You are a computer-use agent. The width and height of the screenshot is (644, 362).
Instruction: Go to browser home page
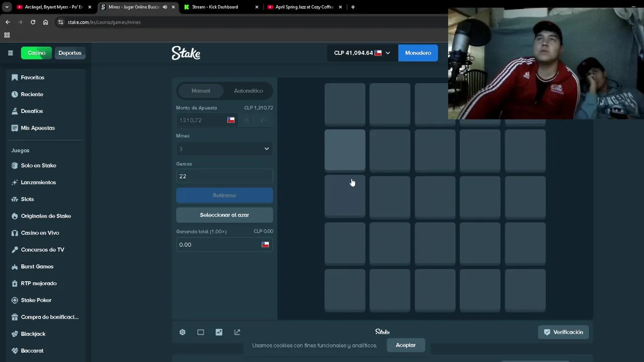point(45,22)
